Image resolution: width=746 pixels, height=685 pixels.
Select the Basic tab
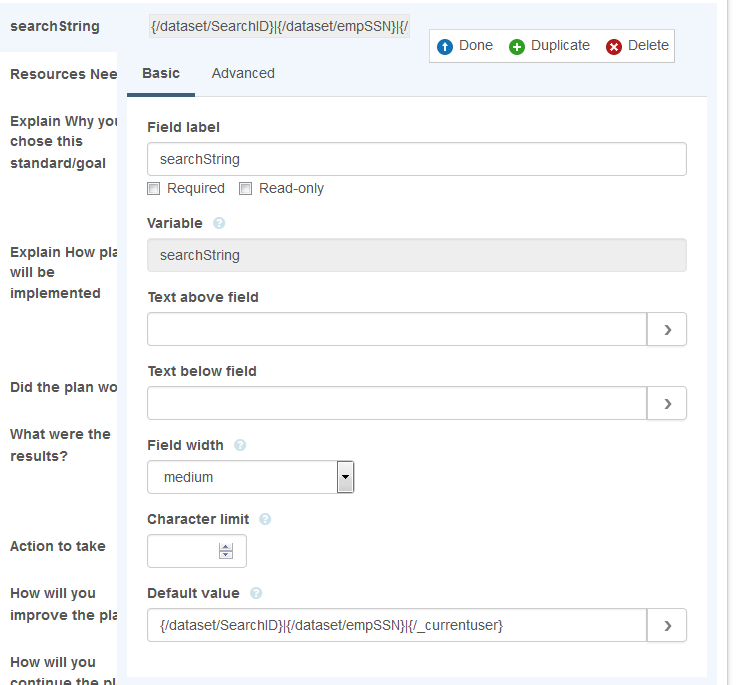point(161,73)
